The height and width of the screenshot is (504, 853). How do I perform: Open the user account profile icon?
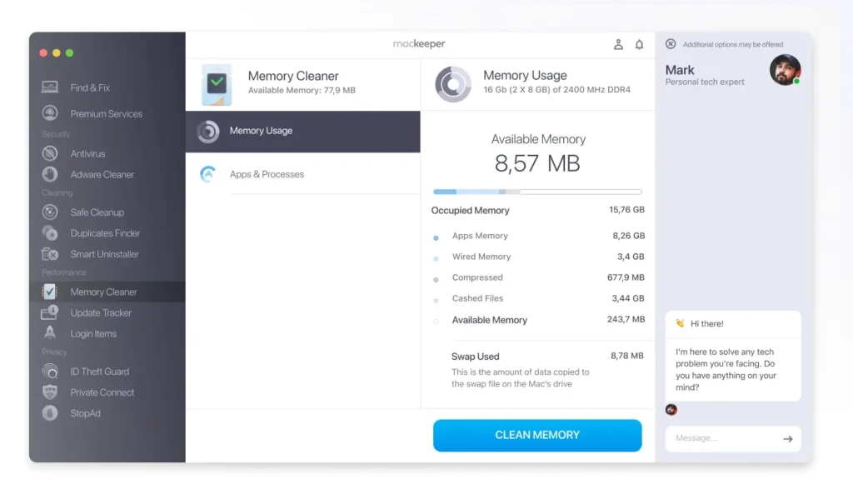618,45
